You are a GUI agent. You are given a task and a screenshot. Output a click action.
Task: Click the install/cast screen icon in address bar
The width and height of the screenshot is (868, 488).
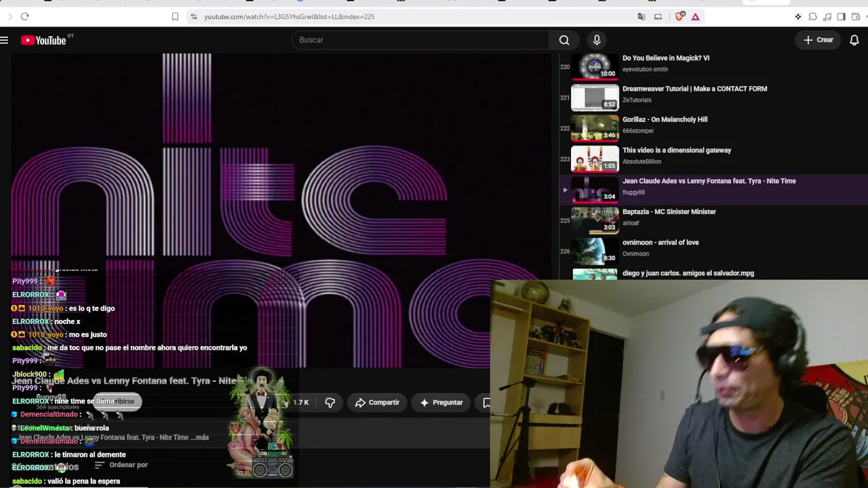point(658,16)
